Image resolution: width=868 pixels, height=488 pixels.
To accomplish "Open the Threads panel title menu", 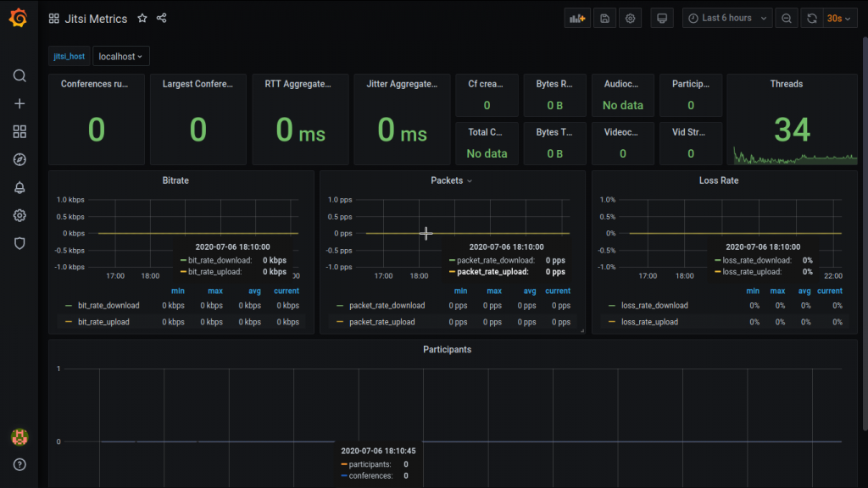I will coord(786,84).
